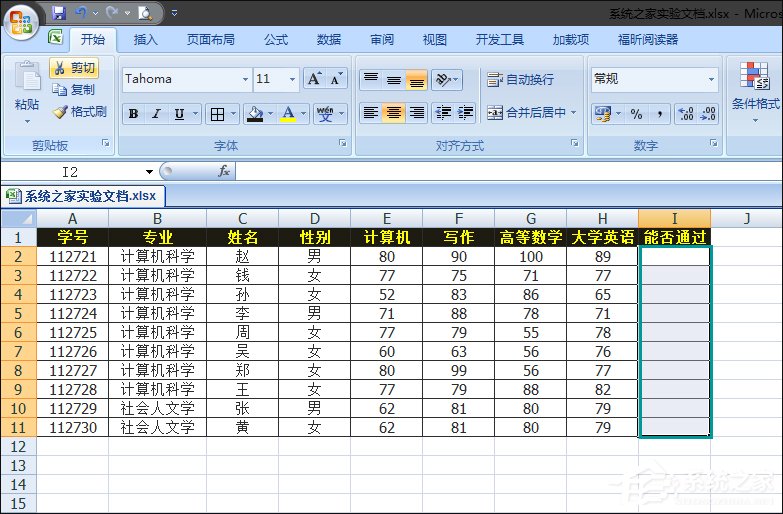Undo the last action
783x514 pixels.
coord(80,12)
